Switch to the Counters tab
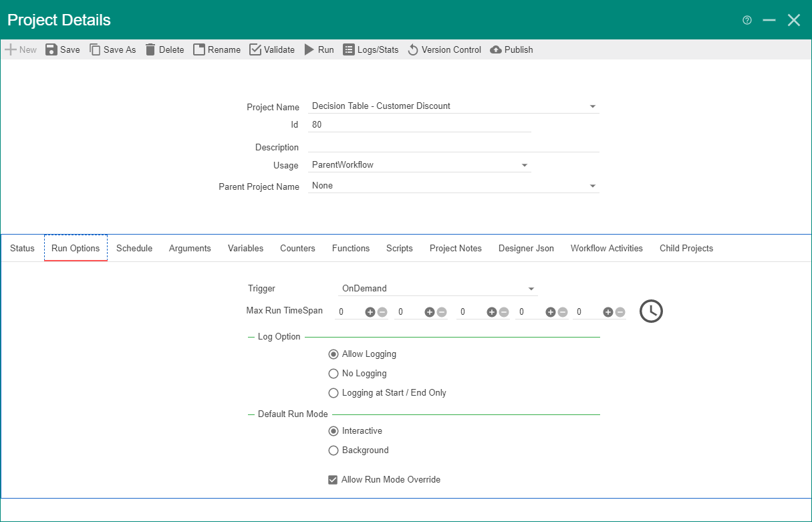The width and height of the screenshot is (812, 522). point(297,248)
